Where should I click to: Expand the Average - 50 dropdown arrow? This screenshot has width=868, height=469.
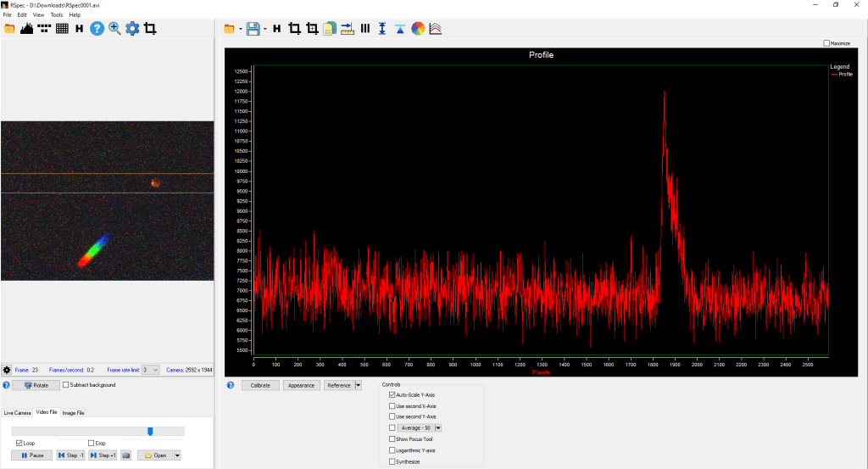point(438,428)
